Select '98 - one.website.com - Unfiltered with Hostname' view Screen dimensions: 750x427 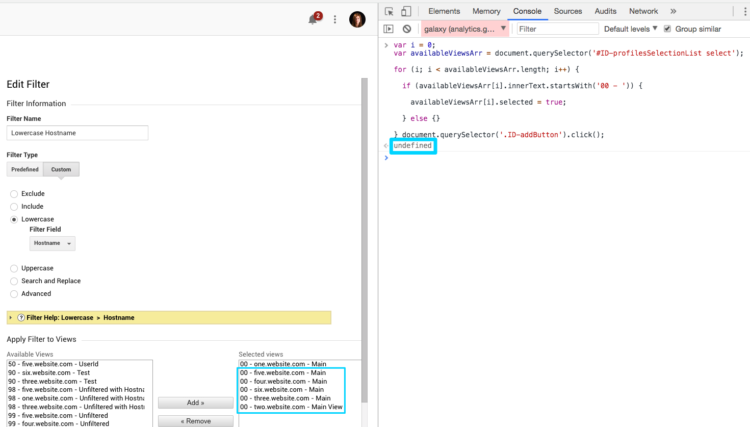(x=79, y=398)
